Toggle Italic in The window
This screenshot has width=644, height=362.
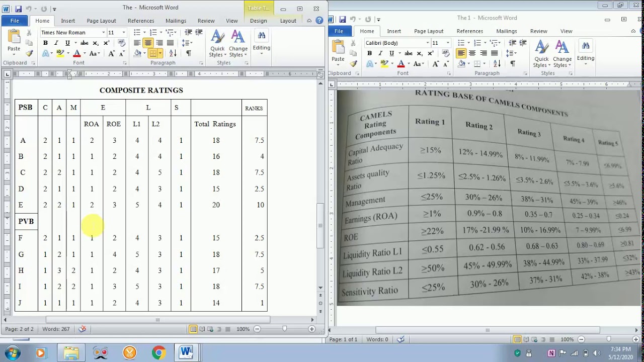[56, 43]
